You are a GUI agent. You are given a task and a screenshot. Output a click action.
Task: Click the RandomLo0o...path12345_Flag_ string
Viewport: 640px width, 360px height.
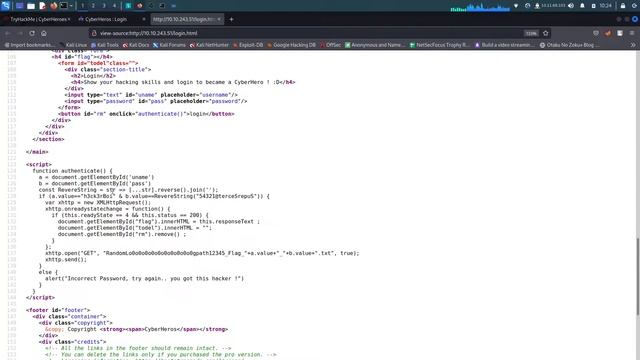(x=175, y=253)
